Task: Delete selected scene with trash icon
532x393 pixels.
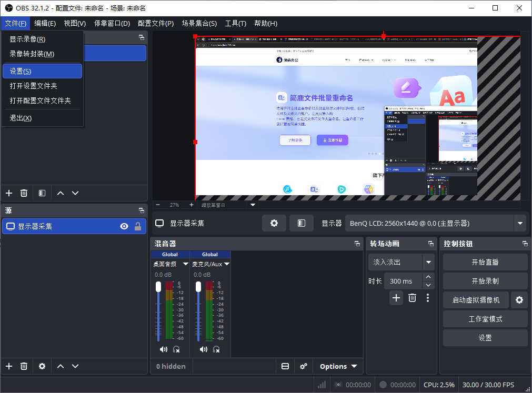Action: point(24,193)
